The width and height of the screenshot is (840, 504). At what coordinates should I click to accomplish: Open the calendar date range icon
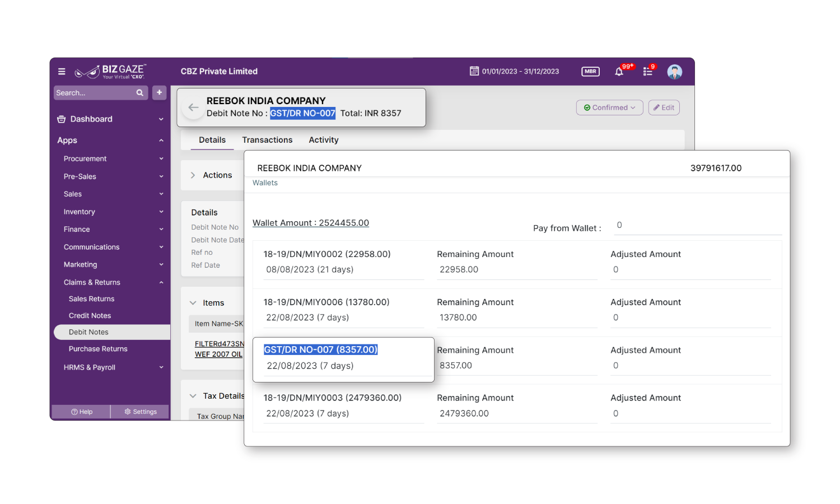point(474,71)
